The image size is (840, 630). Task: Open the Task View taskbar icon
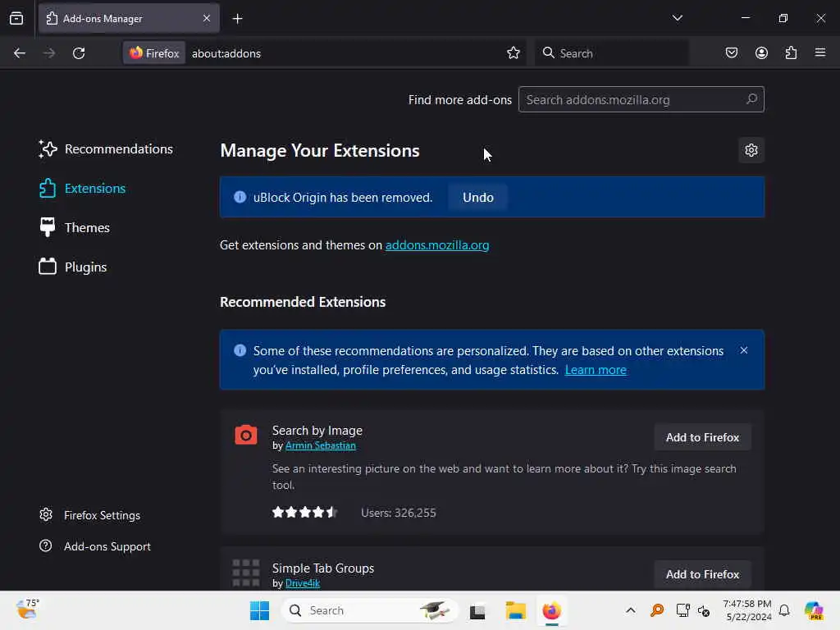point(477,611)
